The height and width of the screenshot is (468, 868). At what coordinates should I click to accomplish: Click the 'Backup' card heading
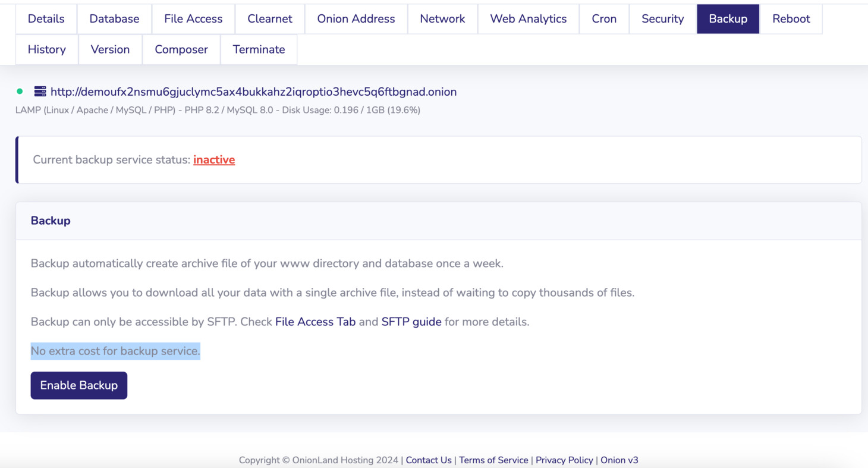(51, 221)
